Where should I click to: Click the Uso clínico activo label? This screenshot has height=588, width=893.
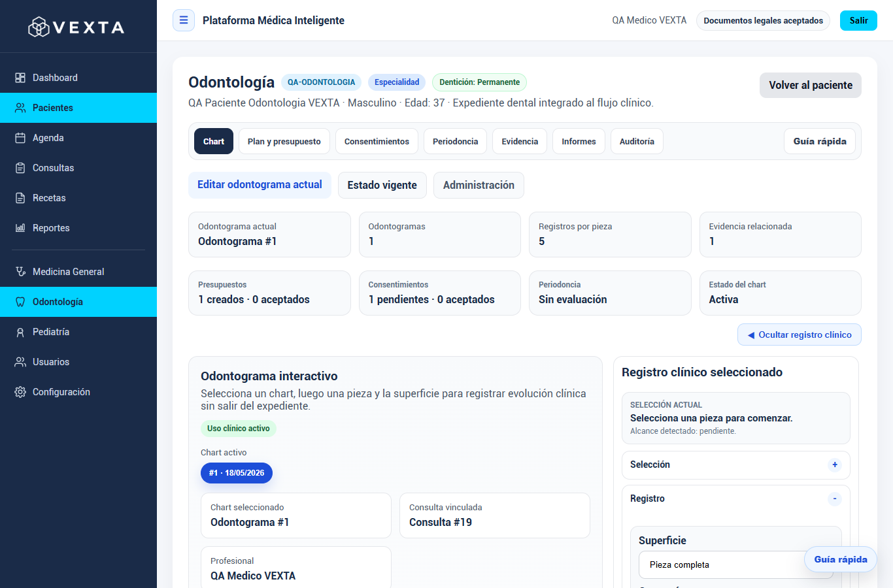(239, 429)
